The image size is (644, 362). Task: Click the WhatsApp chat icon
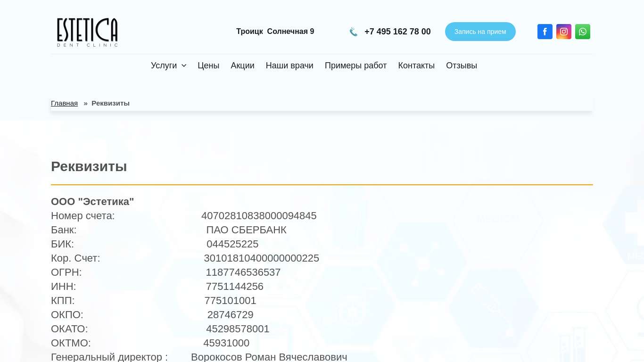(x=582, y=32)
